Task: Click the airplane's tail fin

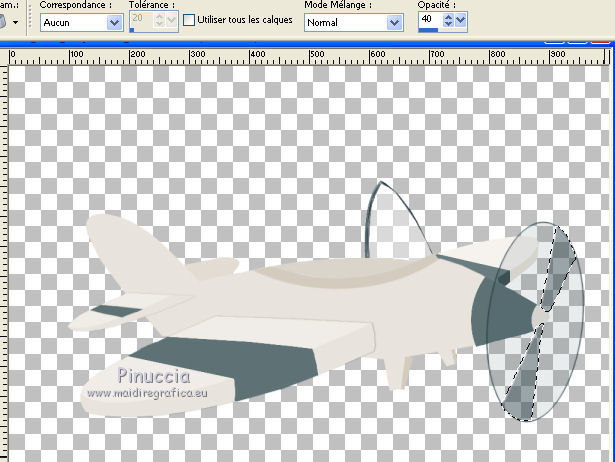Action: 125,250
